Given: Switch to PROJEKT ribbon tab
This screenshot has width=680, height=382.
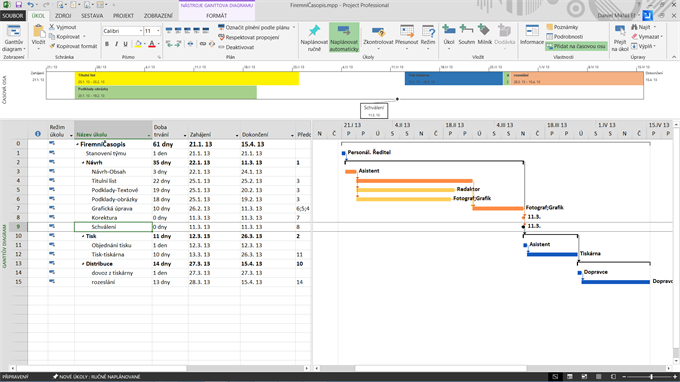Looking at the screenshot, I should (123, 16).
